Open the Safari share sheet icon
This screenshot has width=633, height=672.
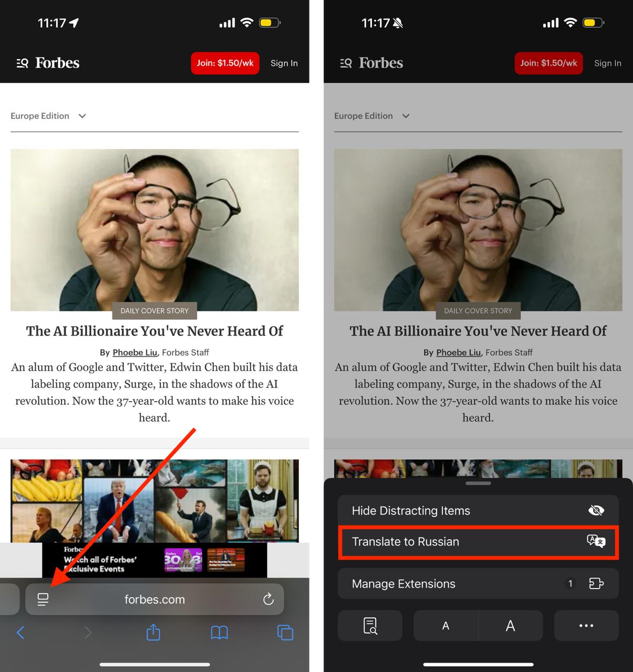[x=153, y=633]
